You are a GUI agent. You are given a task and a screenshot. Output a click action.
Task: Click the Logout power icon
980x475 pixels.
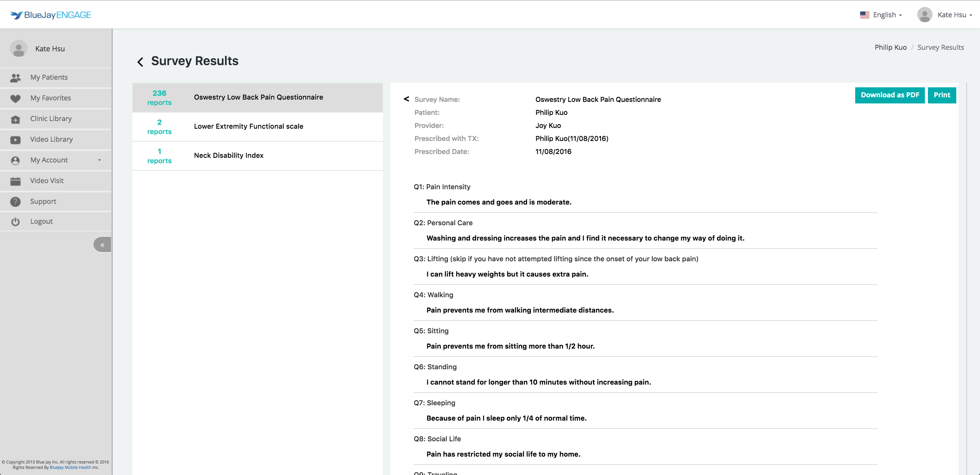pyautogui.click(x=15, y=222)
